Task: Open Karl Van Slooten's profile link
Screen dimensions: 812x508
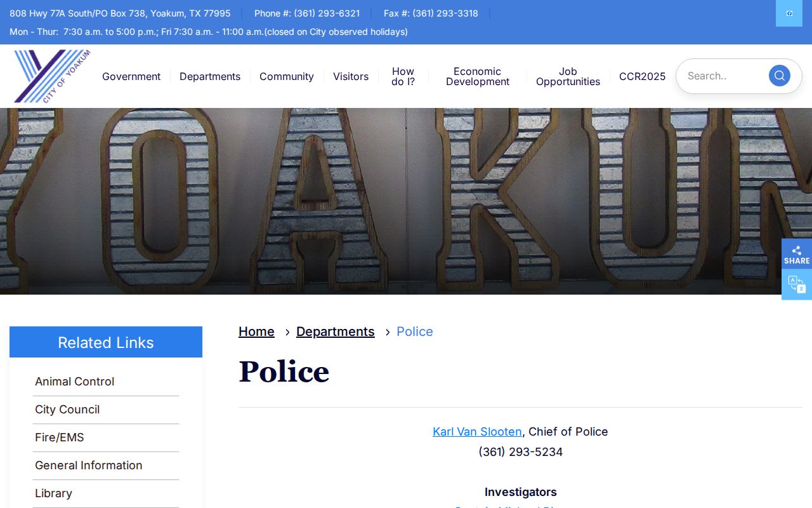Action: click(477, 431)
